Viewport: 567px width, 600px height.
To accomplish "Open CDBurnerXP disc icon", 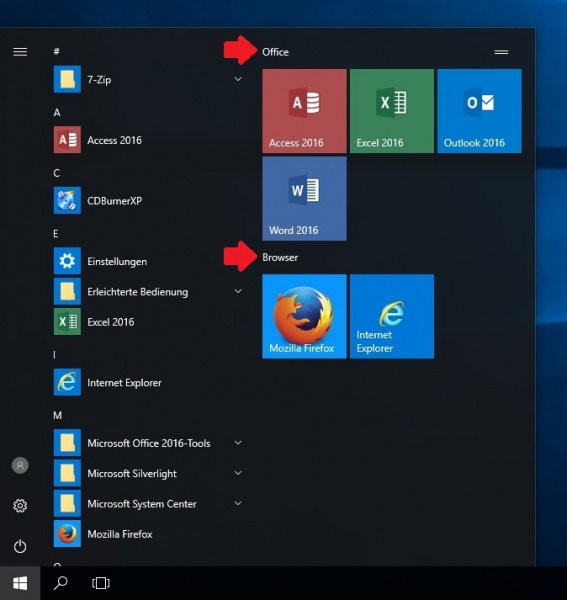I will coord(67,201).
